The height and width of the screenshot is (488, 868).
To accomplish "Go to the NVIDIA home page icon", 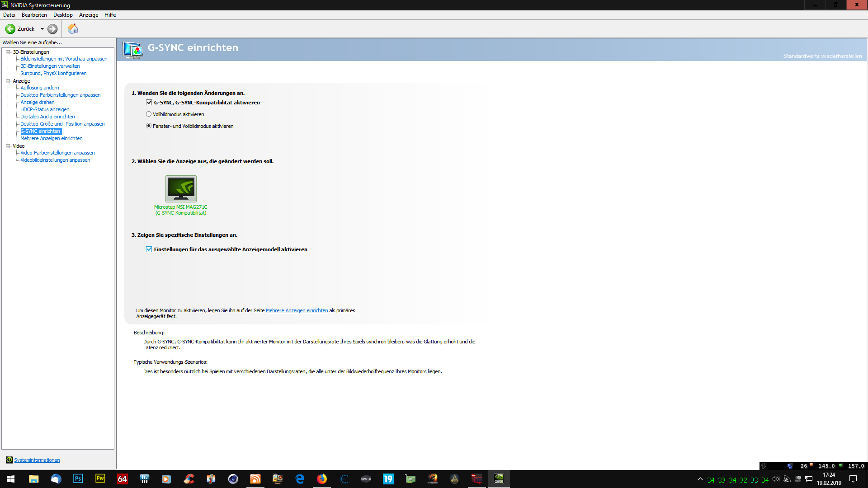I will pos(73,29).
